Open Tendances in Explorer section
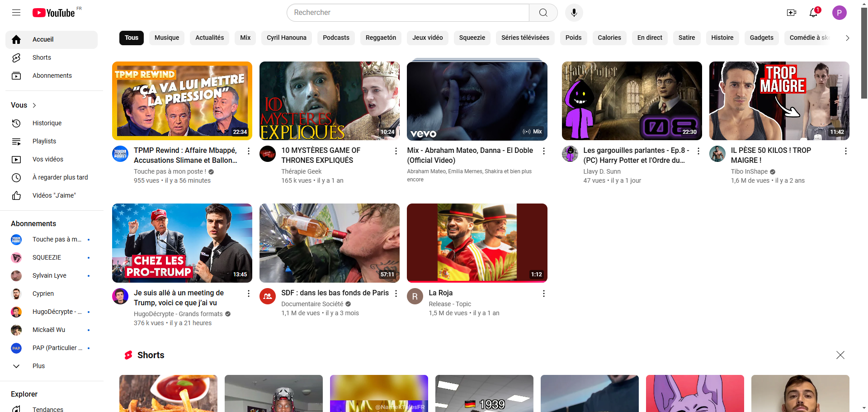 (x=52, y=408)
